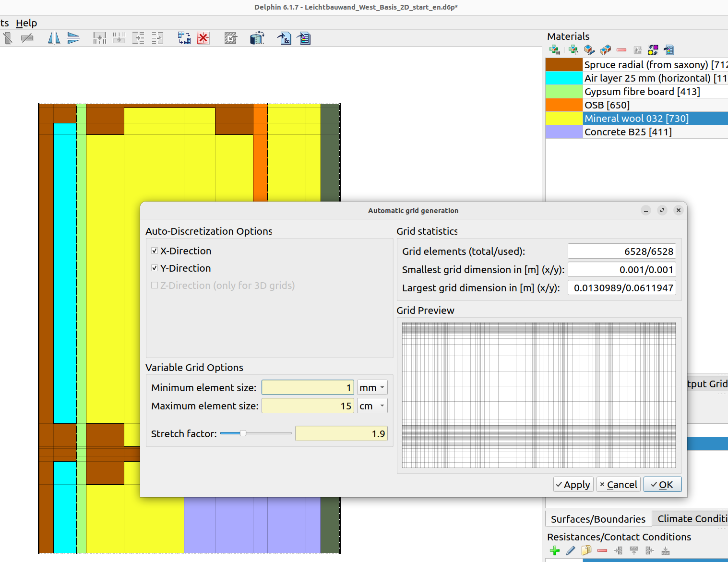The width and height of the screenshot is (728, 562).
Task: Click the Stretch factor slider handle
Action: [243, 433]
